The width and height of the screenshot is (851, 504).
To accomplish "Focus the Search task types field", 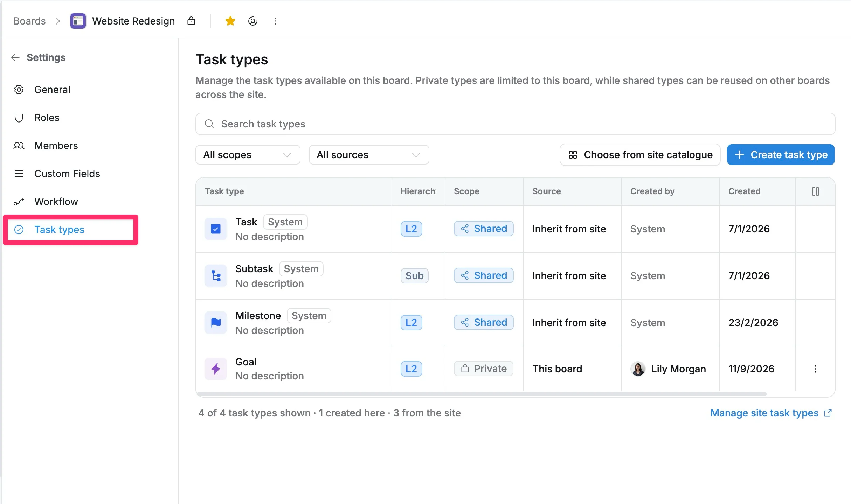I will coord(515,124).
